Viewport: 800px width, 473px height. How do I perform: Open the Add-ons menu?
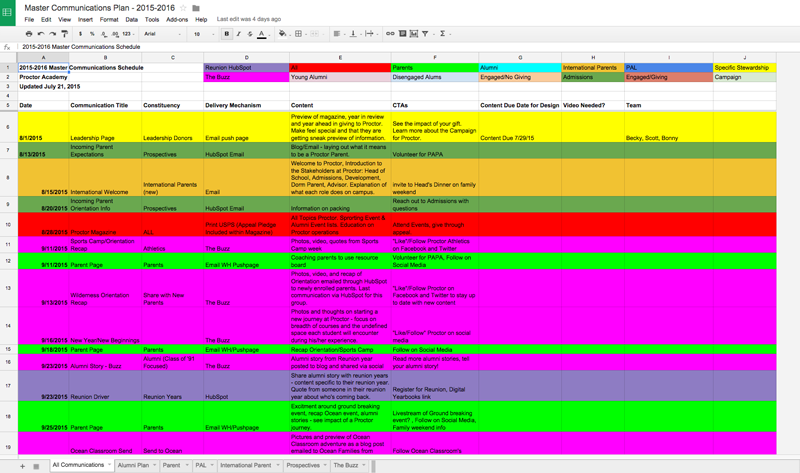coord(177,19)
